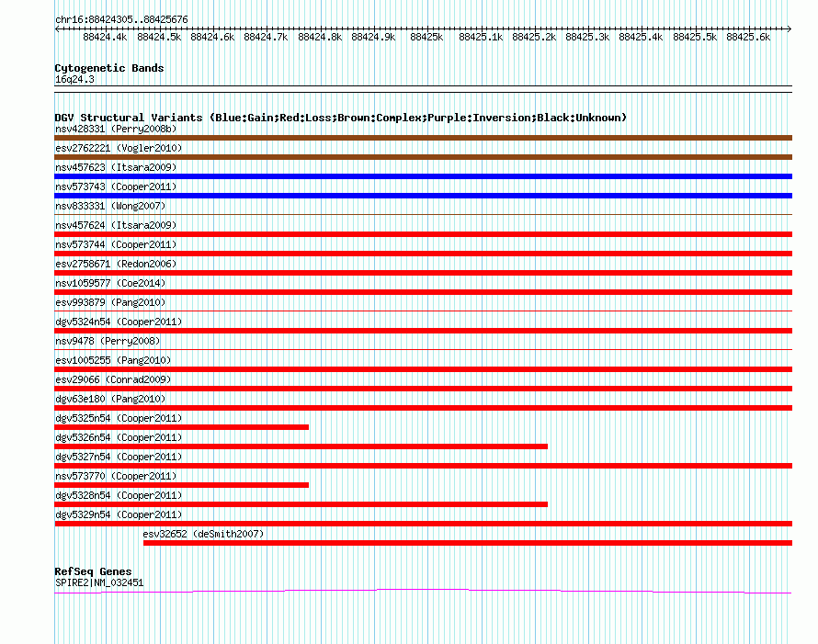The width and height of the screenshot is (818, 644).
Task: Click the 88425.2k ruler tick label
Action: pyautogui.click(x=534, y=37)
